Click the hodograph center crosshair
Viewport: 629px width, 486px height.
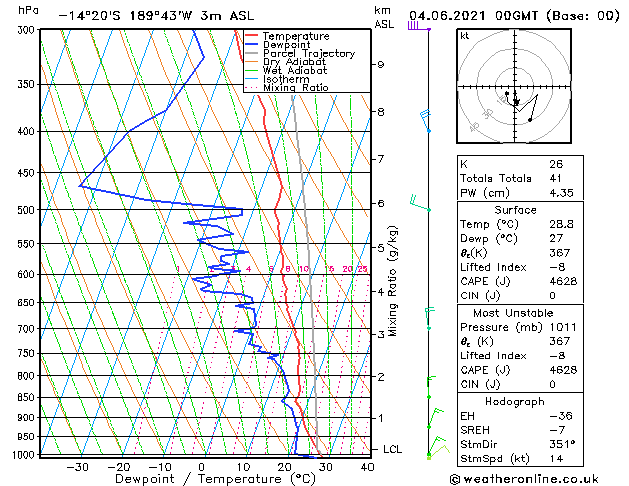coord(515,87)
